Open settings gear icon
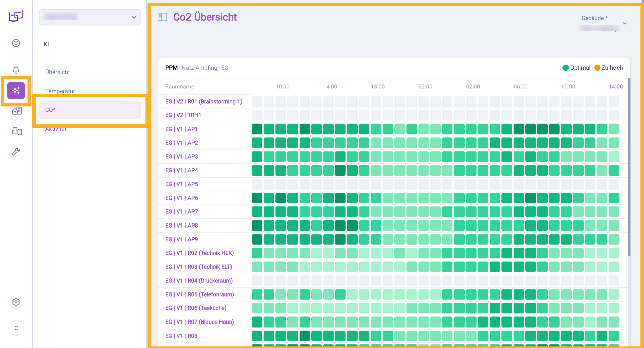 pyautogui.click(x=16, y=302)
